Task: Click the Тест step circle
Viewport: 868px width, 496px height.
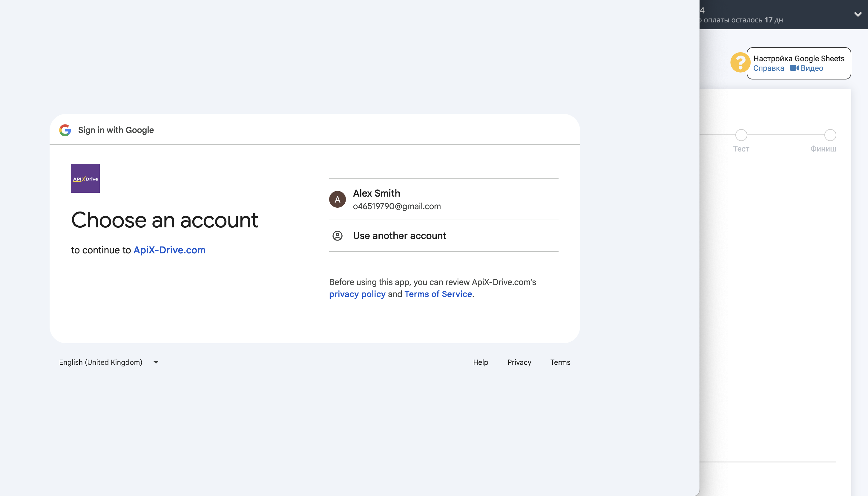Action: click(x=741, y=135)
